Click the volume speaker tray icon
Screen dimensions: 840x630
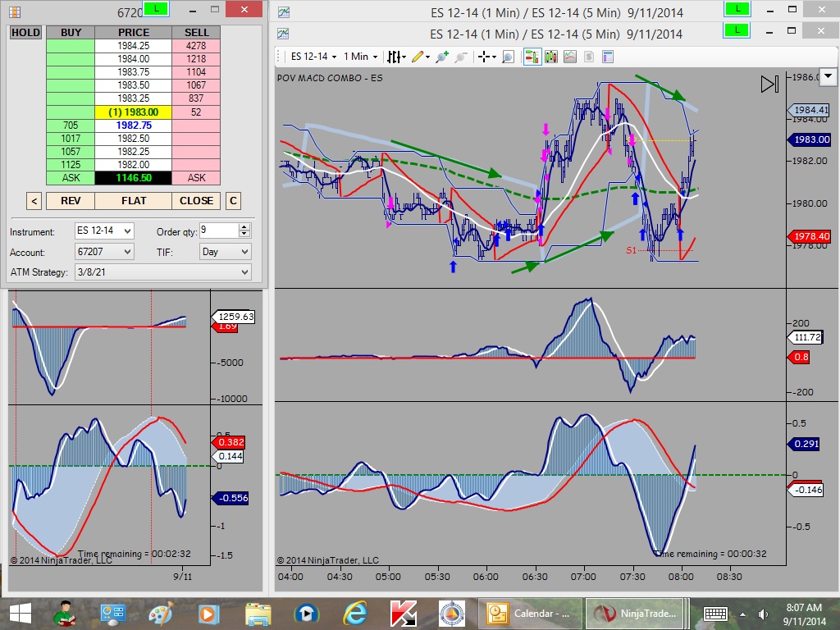[x=764, y=614]
